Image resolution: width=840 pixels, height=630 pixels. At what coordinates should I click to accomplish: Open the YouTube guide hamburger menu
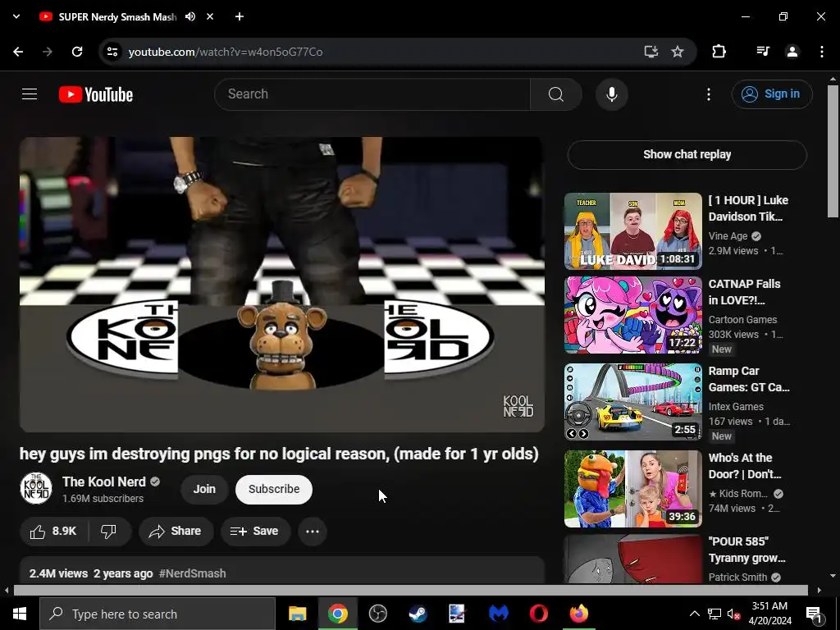30,94
